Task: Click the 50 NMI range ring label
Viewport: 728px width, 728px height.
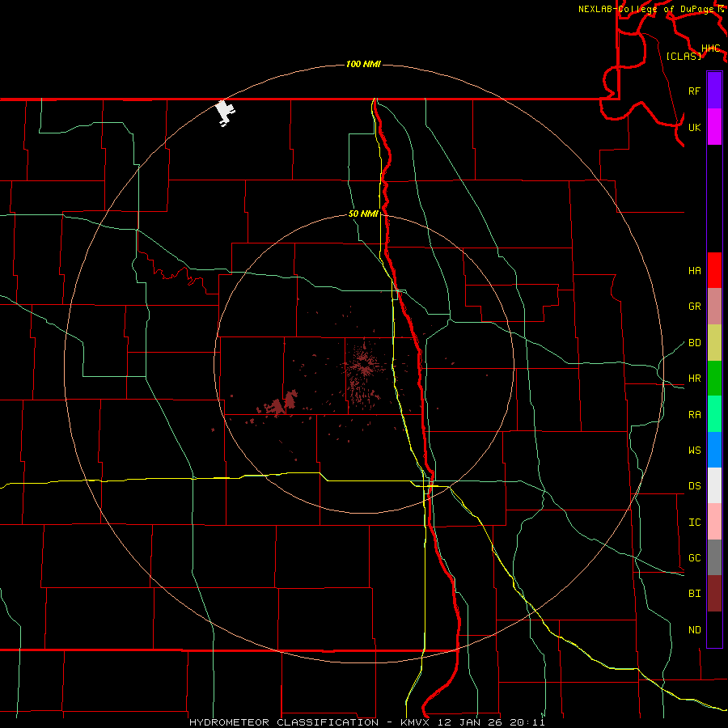Action: [363, 214]
